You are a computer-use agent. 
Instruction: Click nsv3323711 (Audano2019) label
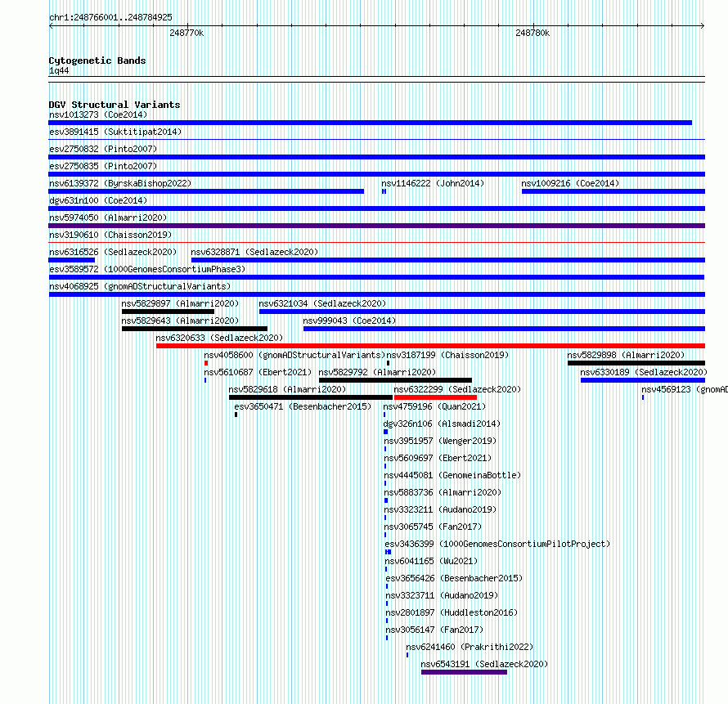(442, 595)
